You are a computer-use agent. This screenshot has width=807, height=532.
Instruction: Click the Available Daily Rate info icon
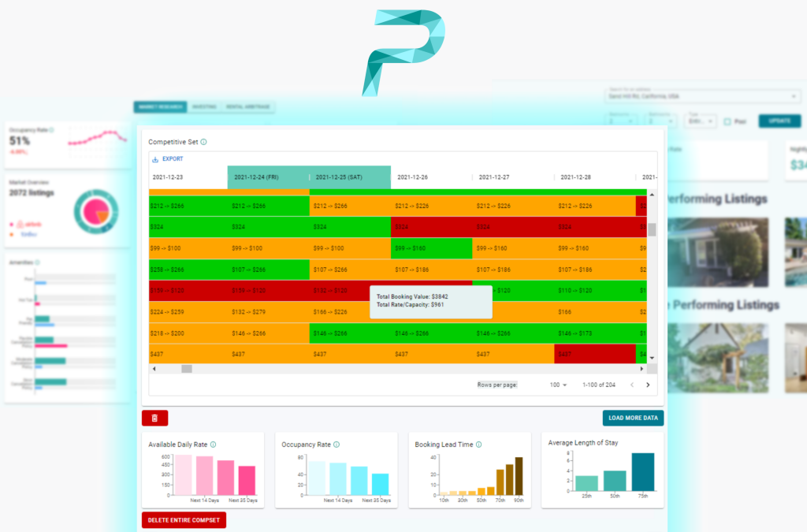tap(213, 445)
